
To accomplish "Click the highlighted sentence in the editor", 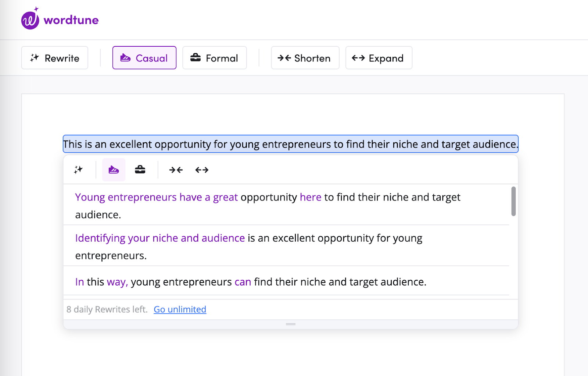I will tap(290, 144).
